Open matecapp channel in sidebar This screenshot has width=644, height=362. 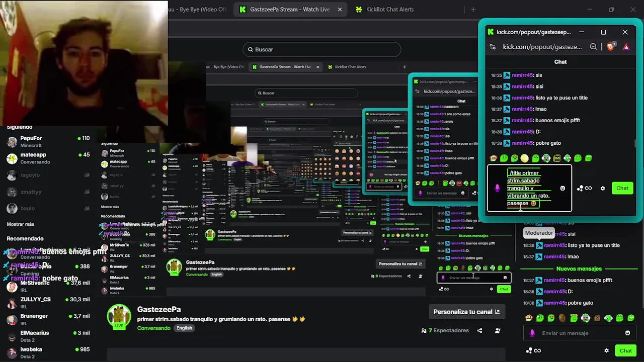[x=48, y=158]
